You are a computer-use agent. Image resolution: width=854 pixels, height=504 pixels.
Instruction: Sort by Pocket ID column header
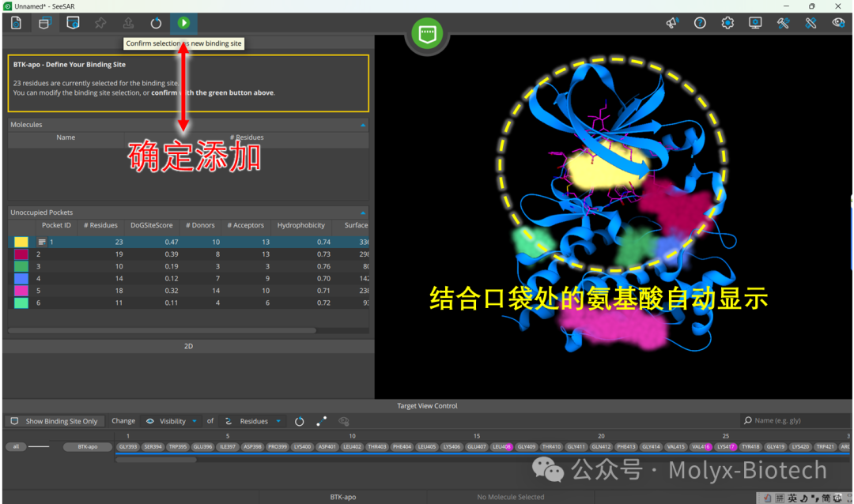pos(56,225)
